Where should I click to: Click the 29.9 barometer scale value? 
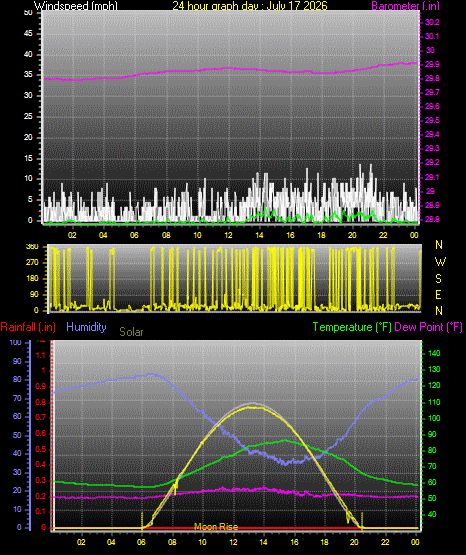point(432,64)
